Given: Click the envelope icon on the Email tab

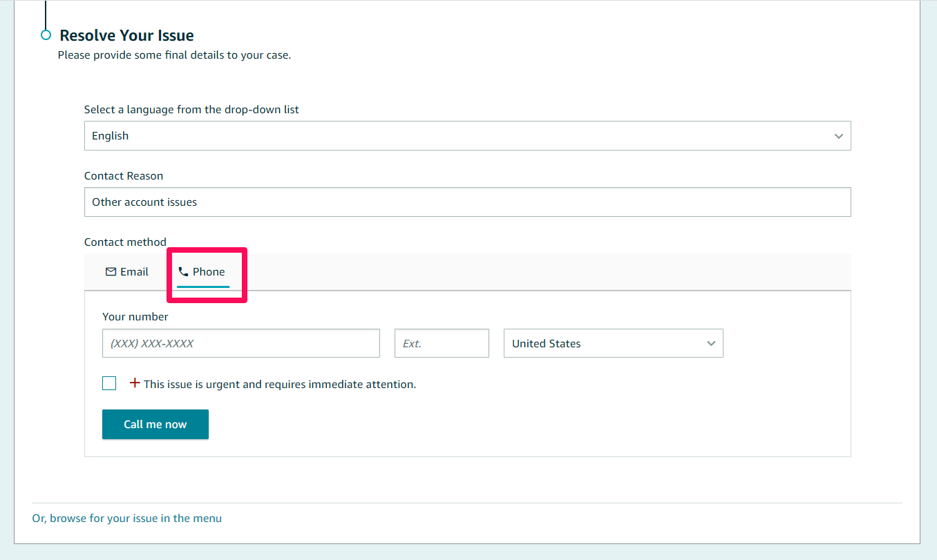Looking at the screenshot, I should pyautogui.click(x=111, y=271).
